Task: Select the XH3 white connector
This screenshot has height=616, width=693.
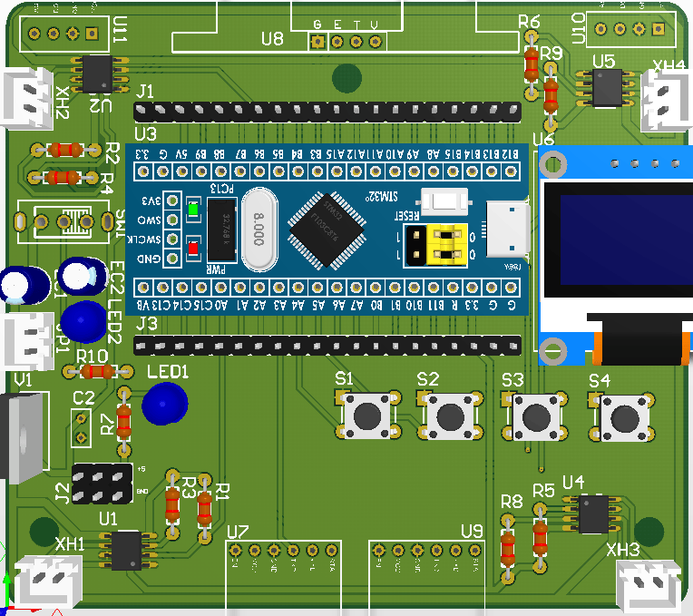Action: click(649, 587)
